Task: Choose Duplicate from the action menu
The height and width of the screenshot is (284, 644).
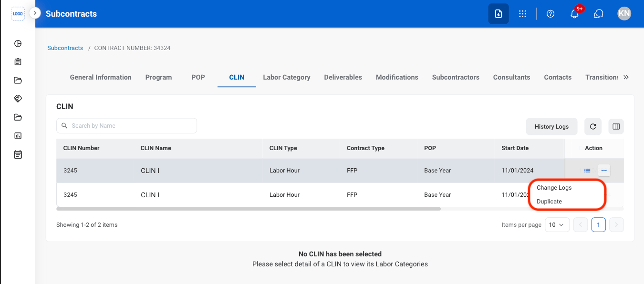Action: (x=550, y=202)
